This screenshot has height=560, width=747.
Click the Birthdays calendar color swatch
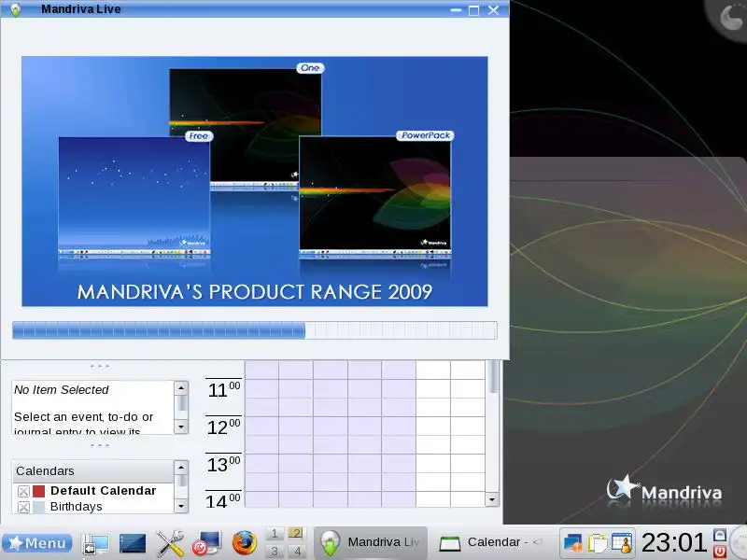39,507
